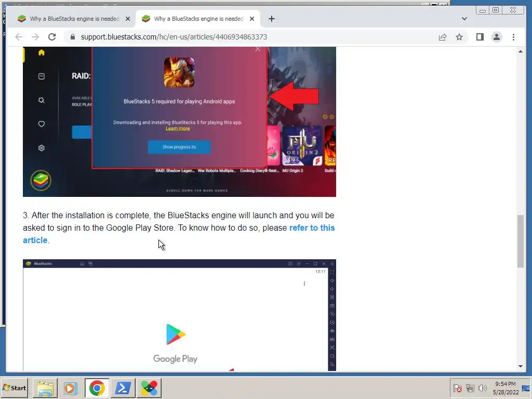Image resolution: width=532 pixels, height=399 pixels.
Task: Share this page icon in address bar
Action: 443,37
